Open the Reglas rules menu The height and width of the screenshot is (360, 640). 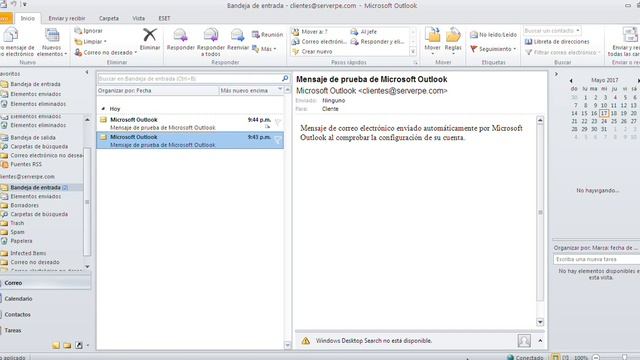453,41
